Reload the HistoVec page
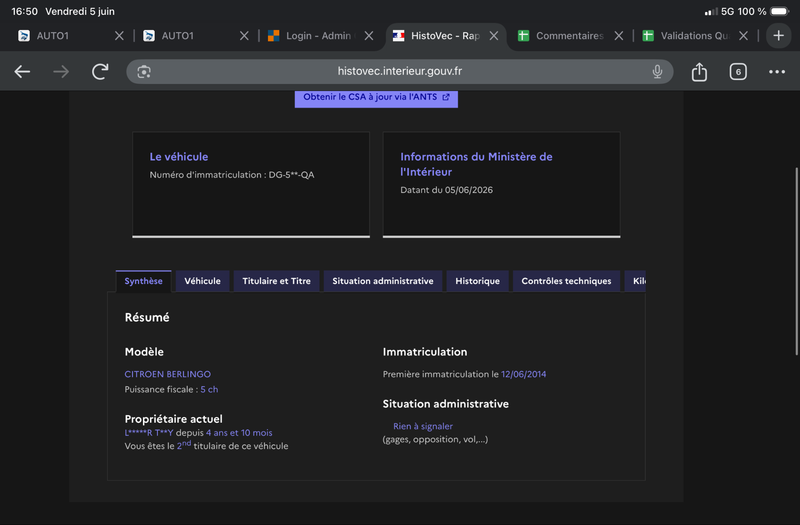Viewport: 800px width, 525px height. 100,72
